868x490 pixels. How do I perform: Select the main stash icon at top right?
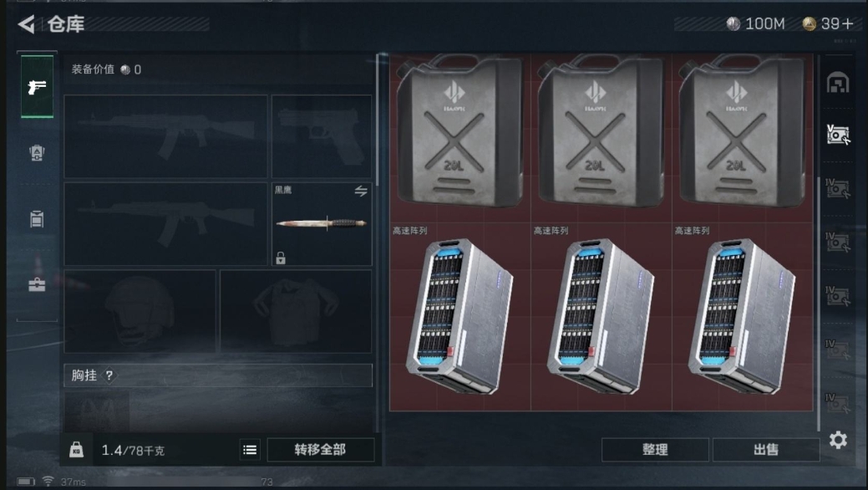click(838, 83)
